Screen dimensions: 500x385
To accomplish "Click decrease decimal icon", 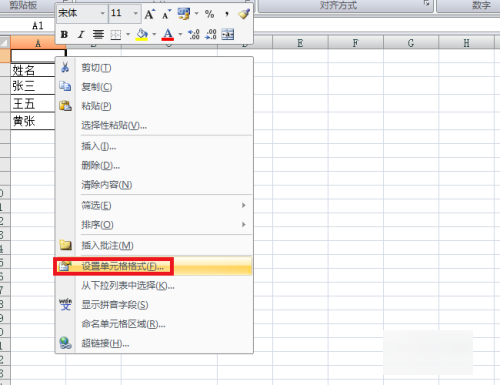I will 211,34.
